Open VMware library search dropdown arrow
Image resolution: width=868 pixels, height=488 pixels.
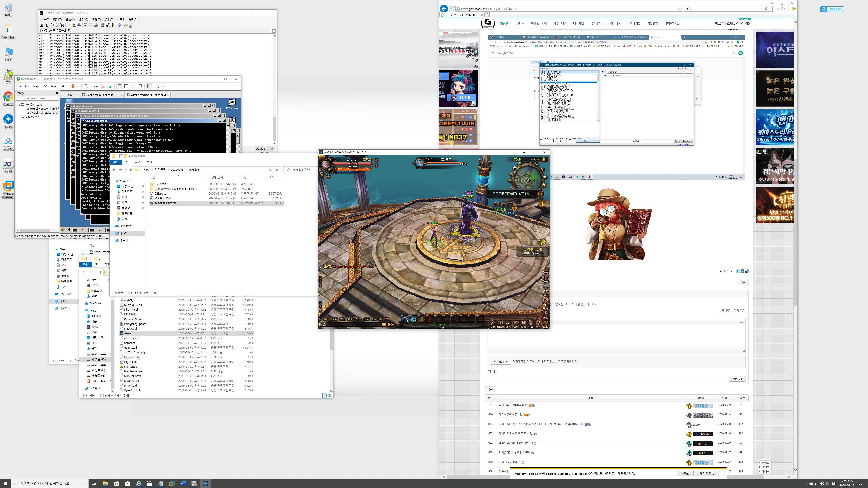point(57,98)
